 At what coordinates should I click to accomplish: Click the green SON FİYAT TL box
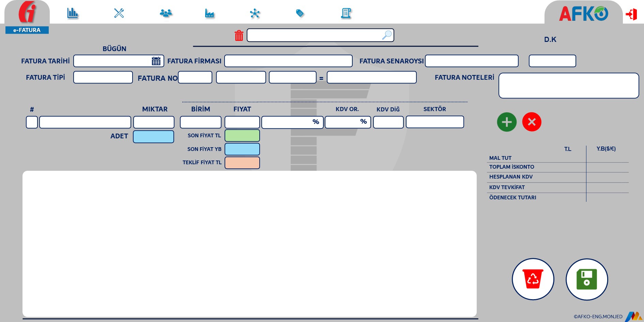[242, 136]
